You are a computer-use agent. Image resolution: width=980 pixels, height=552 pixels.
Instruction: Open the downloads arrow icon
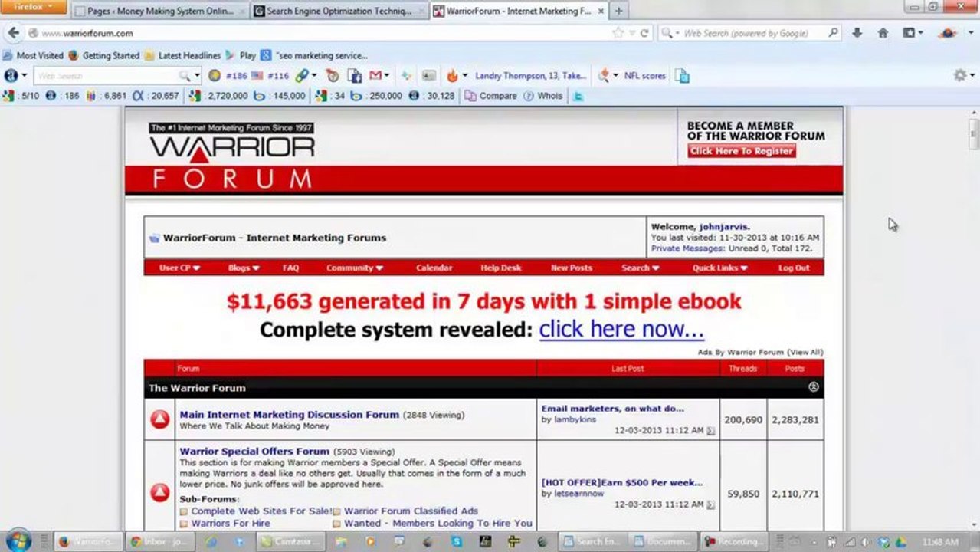pos(857,33)
